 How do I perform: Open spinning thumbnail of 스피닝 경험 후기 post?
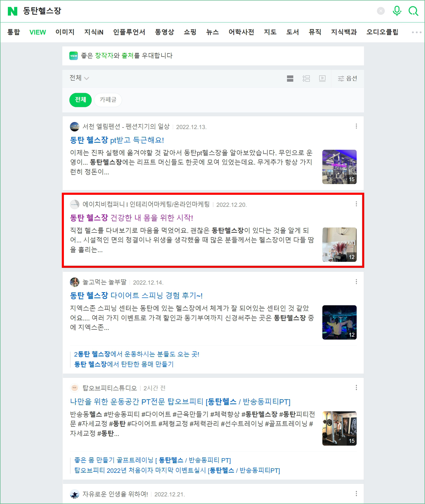tap(339, 322)
